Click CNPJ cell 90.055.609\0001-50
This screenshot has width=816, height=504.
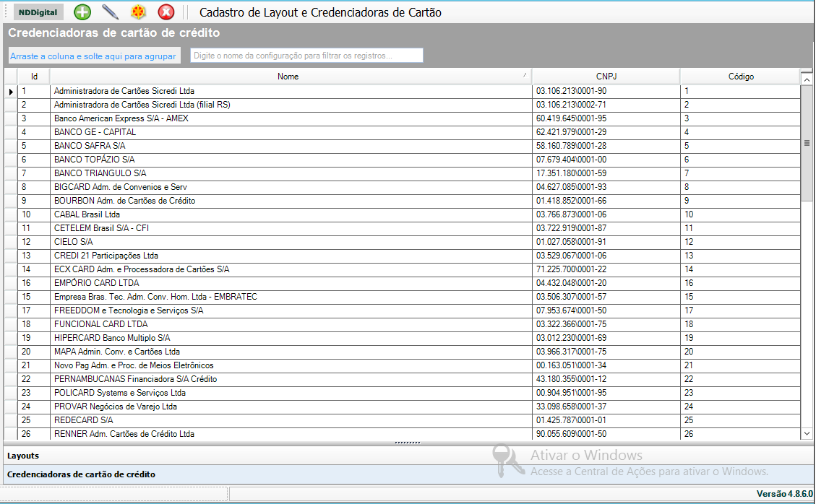[x=606, y=434]
